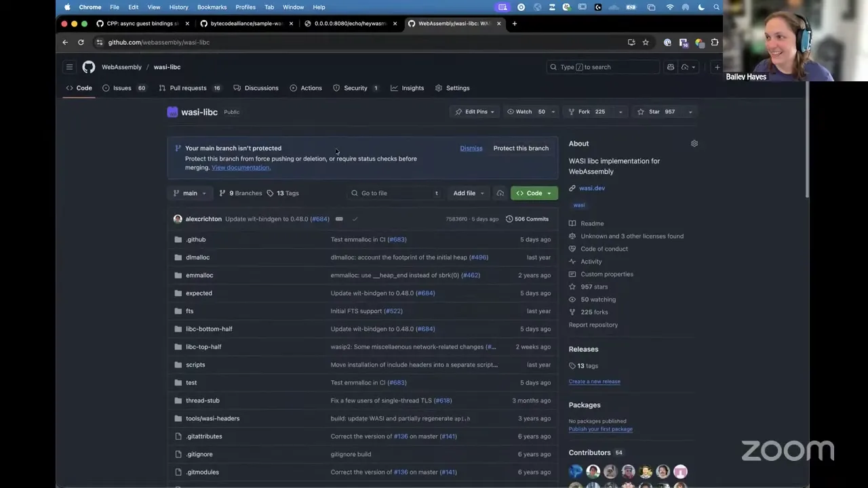
Task: Open the main branch selector
Action: [190, 193]
